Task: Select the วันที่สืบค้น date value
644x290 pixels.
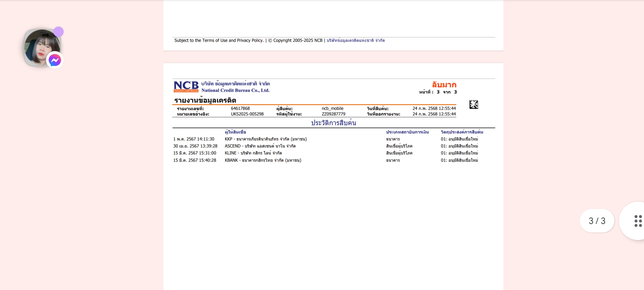Action: pos(434,108)
